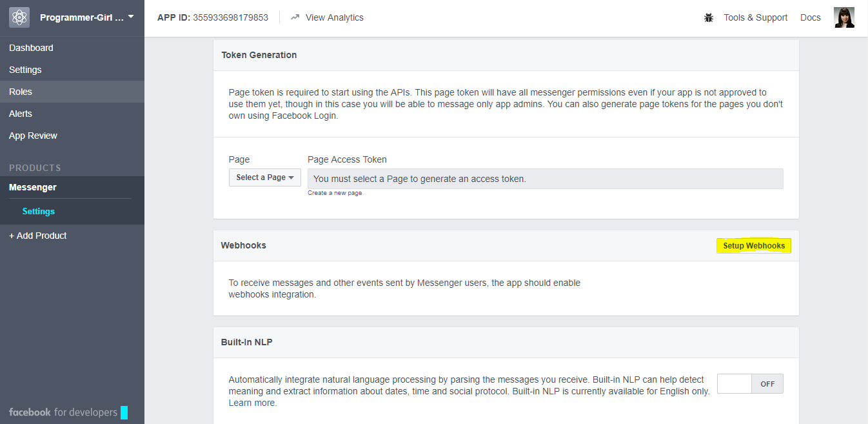Open Dashboard in the sidebar
This screenshot has height=424, width=868.
coord(31,48)
